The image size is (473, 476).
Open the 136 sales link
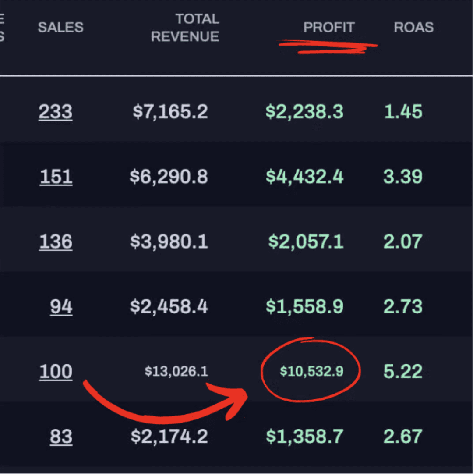(56, 242)
